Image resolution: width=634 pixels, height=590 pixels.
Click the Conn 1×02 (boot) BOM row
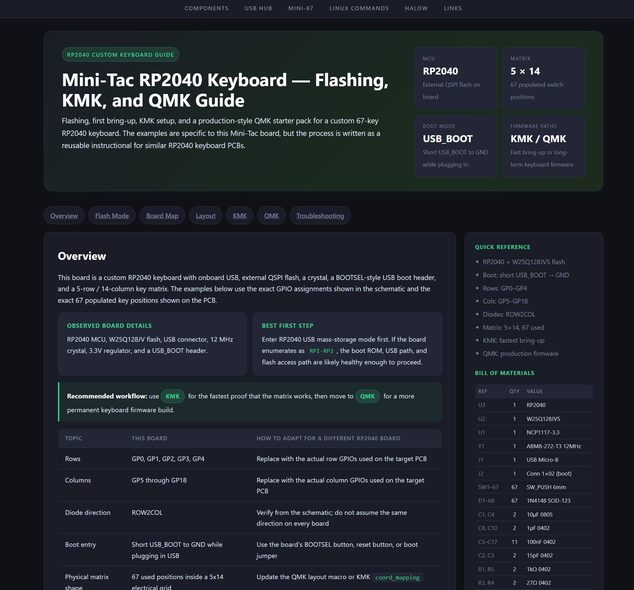tap(534, 474)
